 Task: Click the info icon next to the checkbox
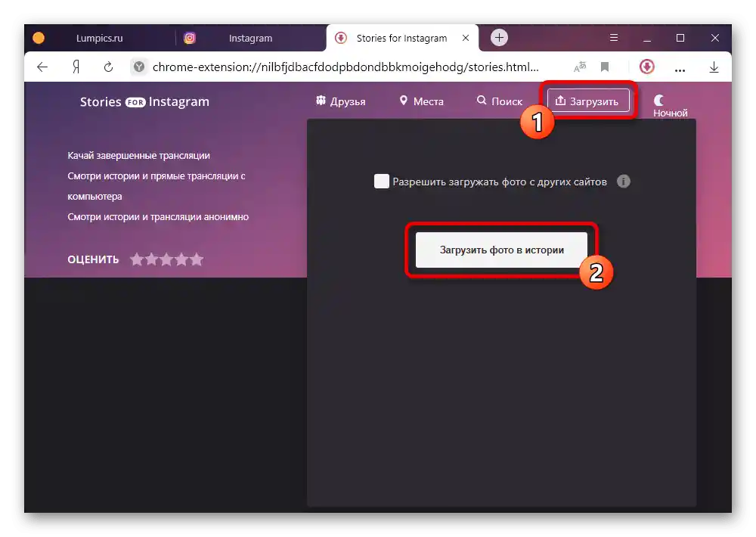coord(624,182)
